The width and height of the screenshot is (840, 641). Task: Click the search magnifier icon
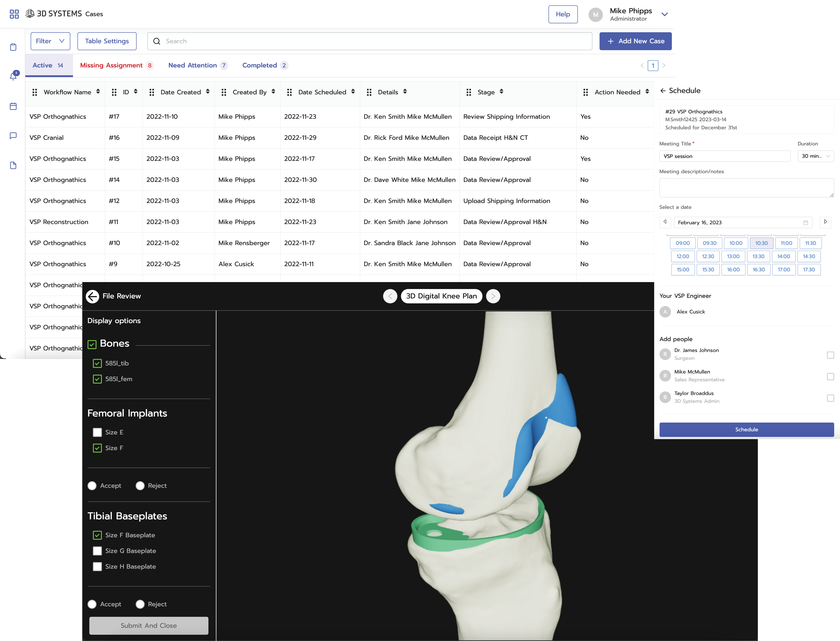(156, 41)
